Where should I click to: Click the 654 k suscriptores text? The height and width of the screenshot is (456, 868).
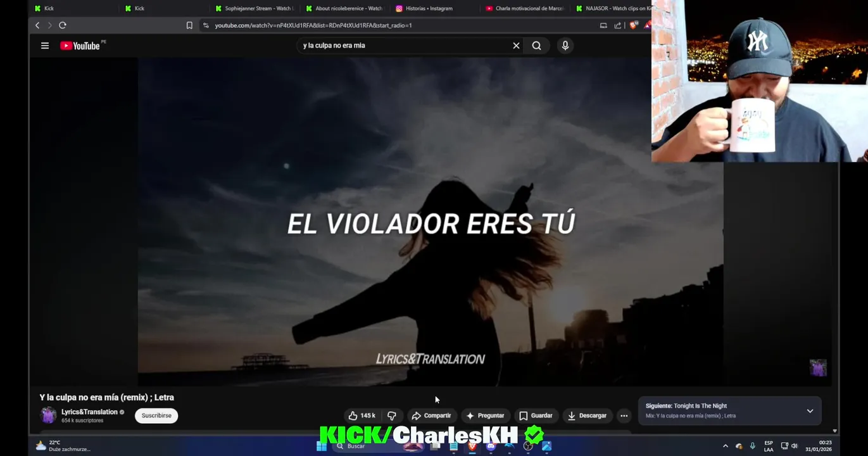pos(82,421)
